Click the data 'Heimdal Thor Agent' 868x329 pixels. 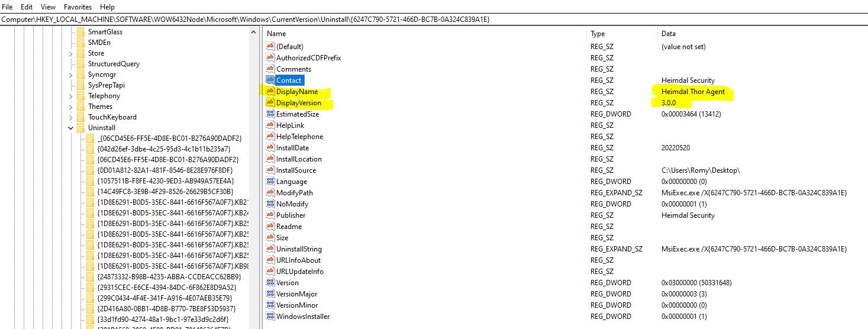click(x=693, y=92)
